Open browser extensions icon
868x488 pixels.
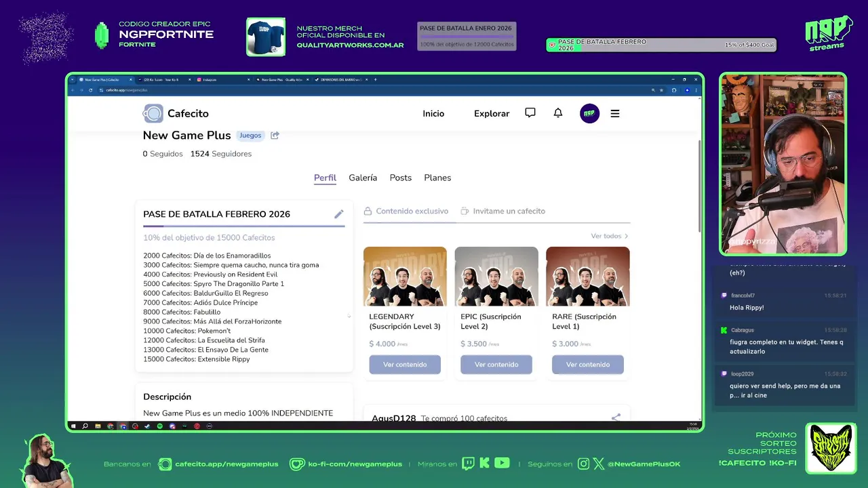[674, 90]
